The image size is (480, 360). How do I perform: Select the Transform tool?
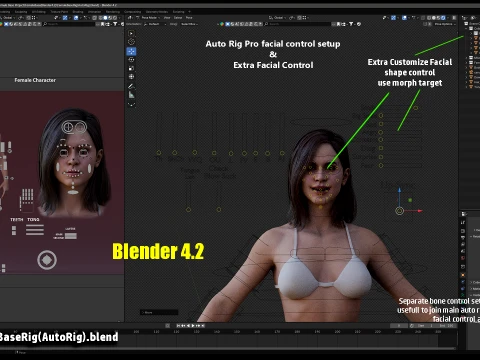coord(131,77)
